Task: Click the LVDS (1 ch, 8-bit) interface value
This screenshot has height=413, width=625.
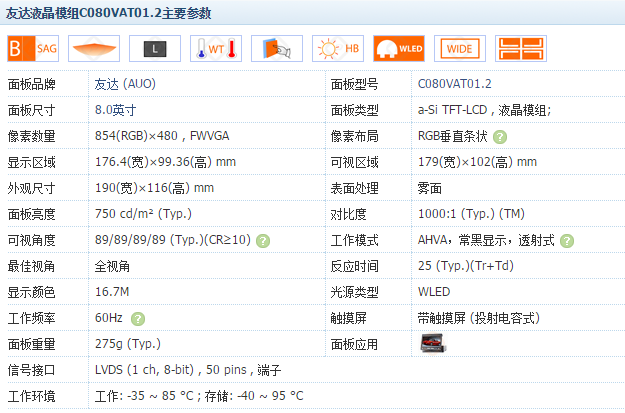Action: (188, 370)
